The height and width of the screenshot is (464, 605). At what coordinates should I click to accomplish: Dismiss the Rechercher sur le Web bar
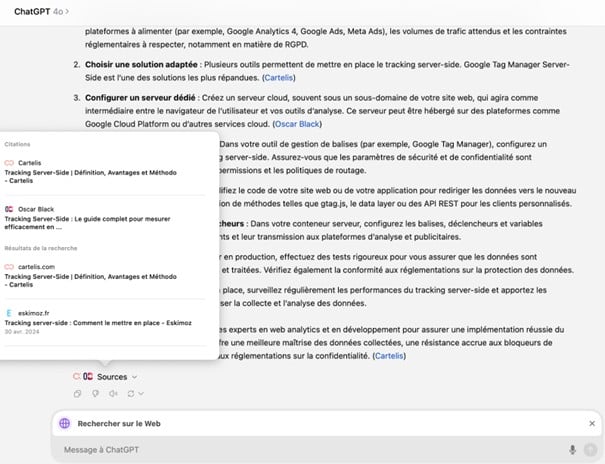coord(592,424)
